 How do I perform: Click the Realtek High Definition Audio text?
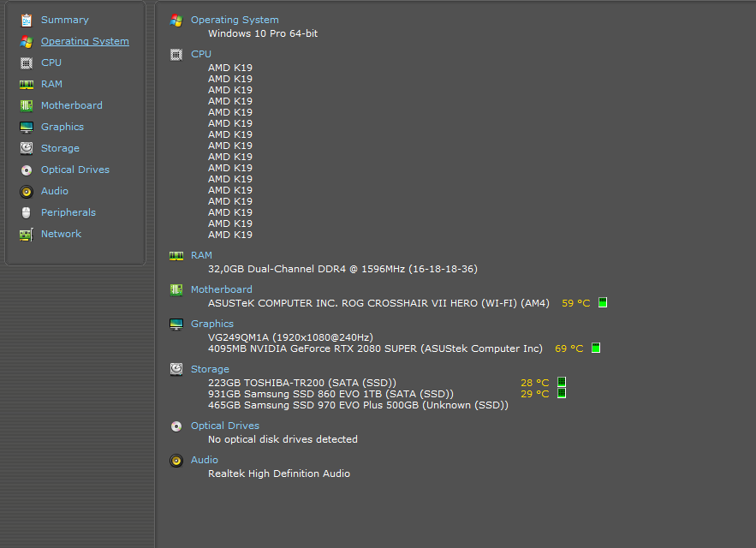pos(278,474)
